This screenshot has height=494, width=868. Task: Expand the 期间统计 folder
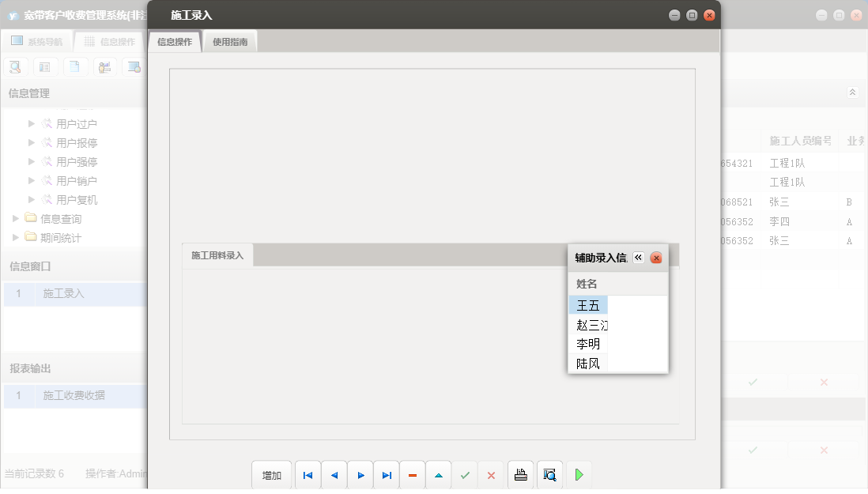[17, 238]
